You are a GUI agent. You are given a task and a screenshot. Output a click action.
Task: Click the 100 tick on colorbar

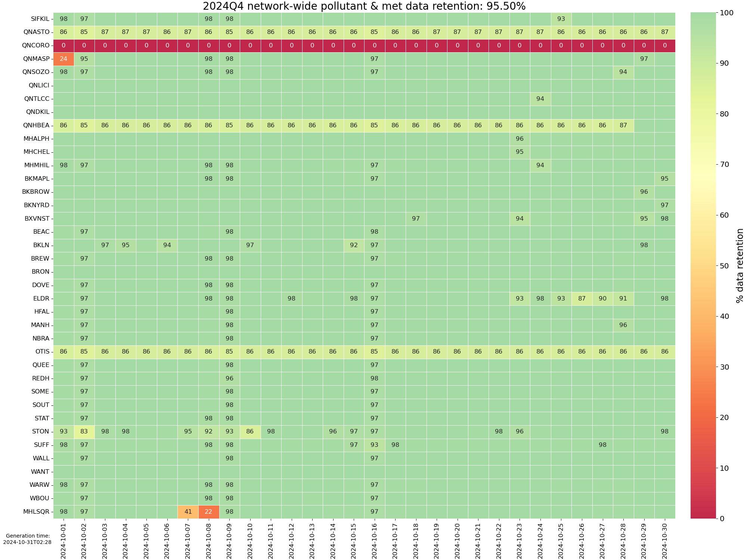coord(726,13)
